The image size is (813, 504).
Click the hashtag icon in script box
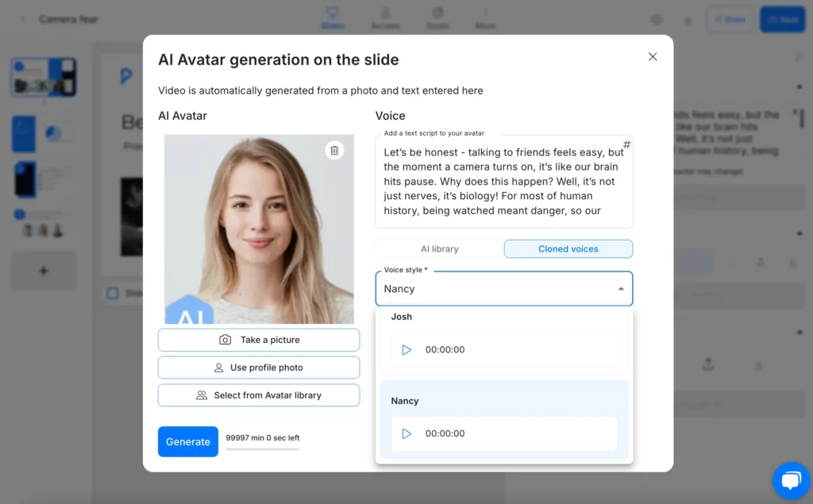pos(626,144)
